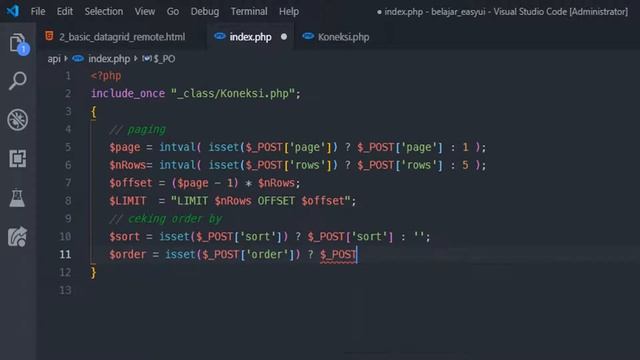The width and height of the screenshot is (640, 360).
Task: Click the $LIMIT variable on line 8
Action: point(127,201)
